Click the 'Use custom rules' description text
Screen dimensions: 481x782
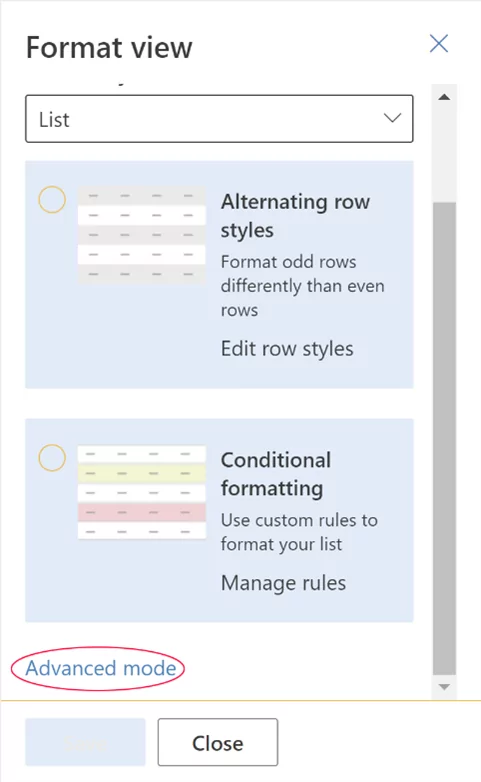coord(299,532)
